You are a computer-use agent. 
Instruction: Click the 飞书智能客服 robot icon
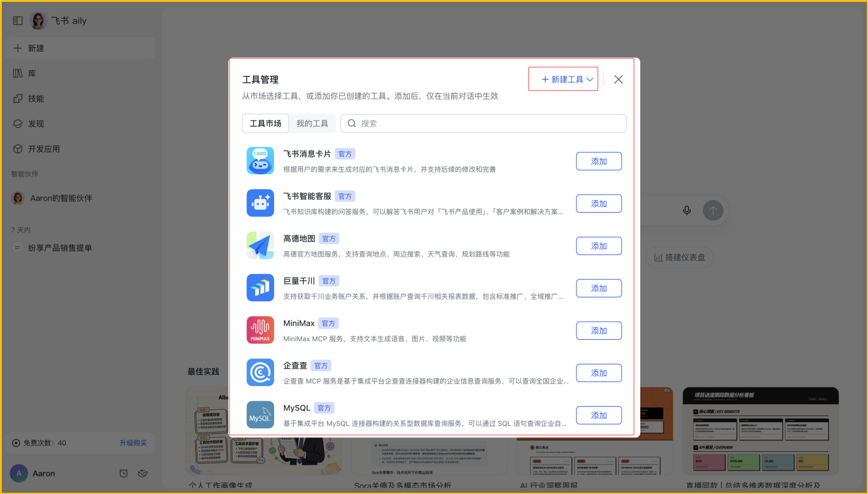[x=260, y=203]
